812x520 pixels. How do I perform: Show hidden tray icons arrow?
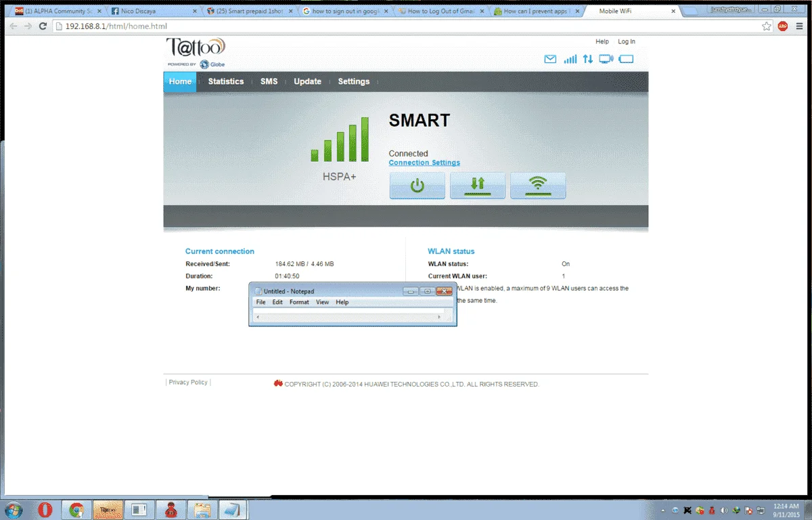[664, 510]
